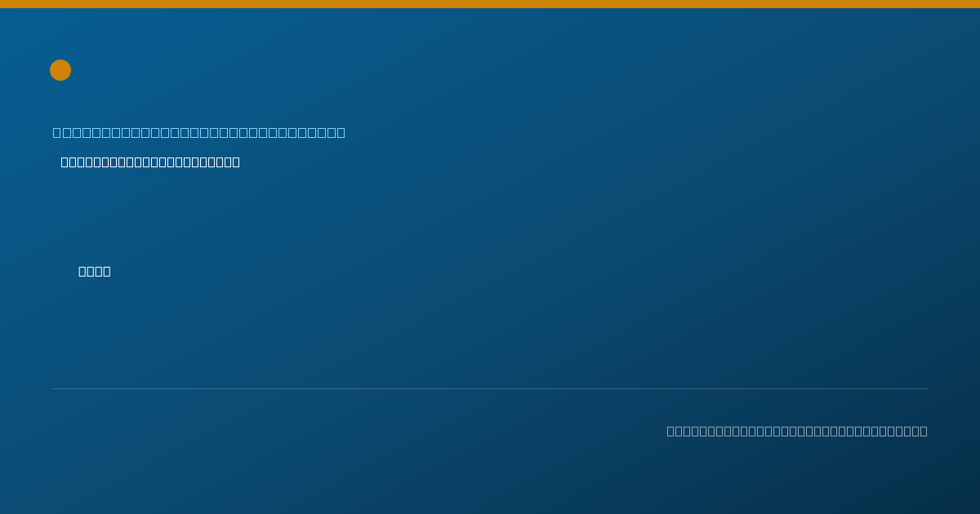Screen dimensions: 980x514
Task: Click the white subtitle line below heading
Action: 150,162
